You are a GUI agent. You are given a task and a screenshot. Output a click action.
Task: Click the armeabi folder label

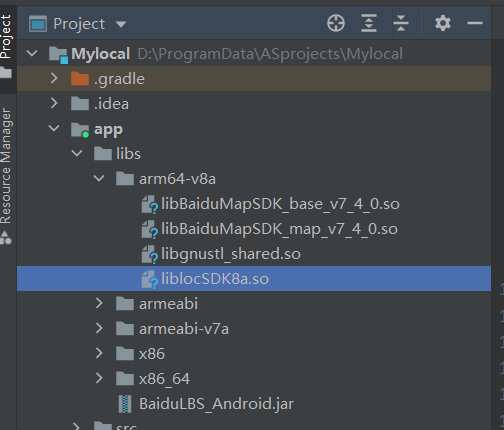(x=168, y=304)
